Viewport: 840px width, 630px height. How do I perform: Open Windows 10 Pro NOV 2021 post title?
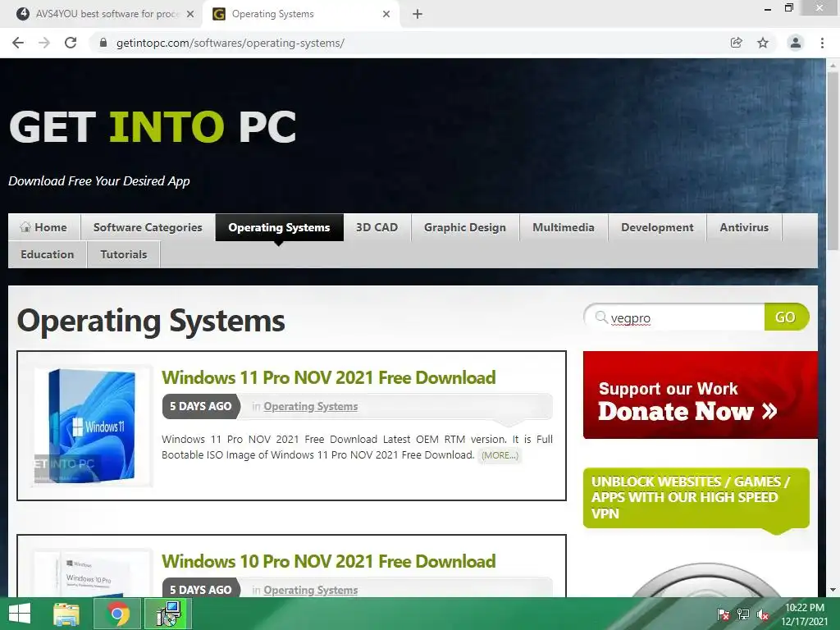tap(329, 561)
